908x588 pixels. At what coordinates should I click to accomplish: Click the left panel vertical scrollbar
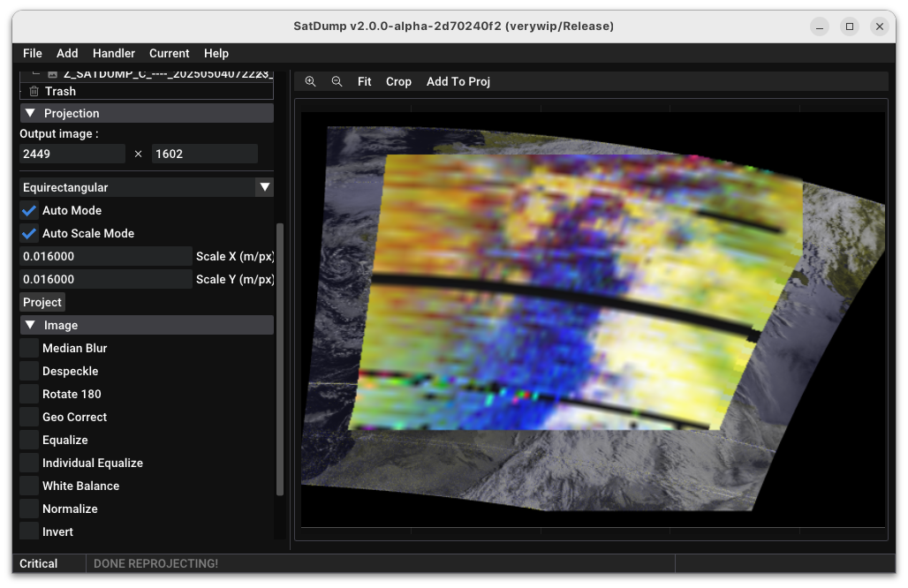(x=280, y=358)
